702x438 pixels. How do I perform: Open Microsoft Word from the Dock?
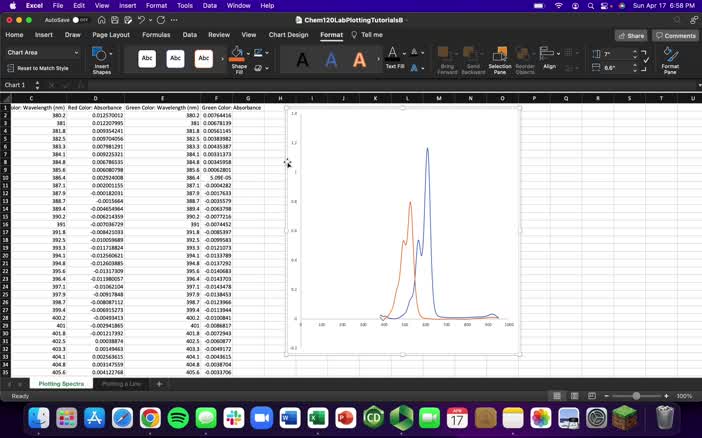pos(290,419)
